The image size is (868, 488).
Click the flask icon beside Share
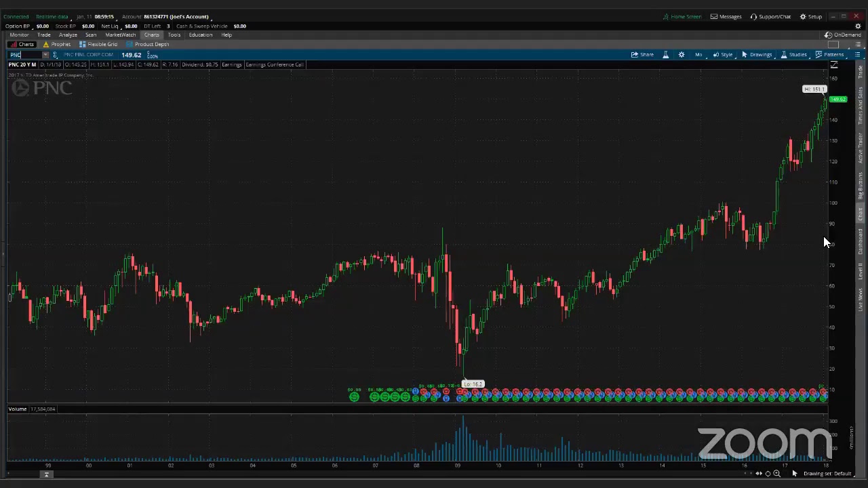click(x=666, y=54)
